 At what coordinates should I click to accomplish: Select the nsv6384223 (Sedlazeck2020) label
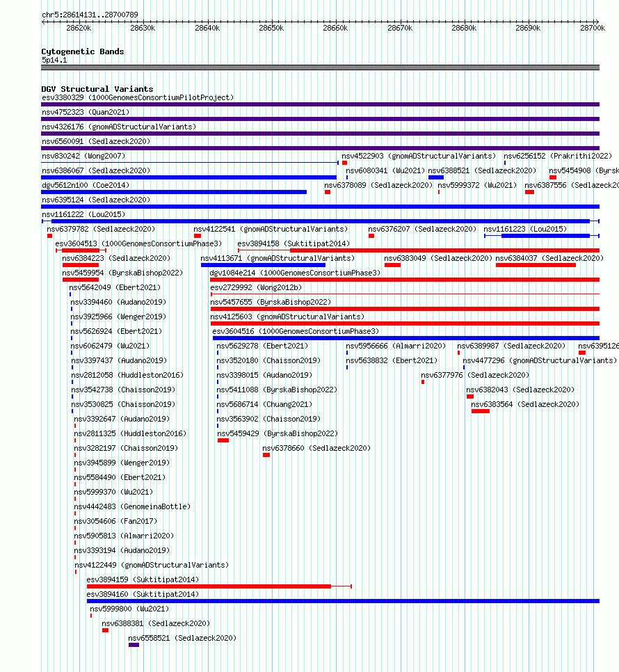click(116, 258)
